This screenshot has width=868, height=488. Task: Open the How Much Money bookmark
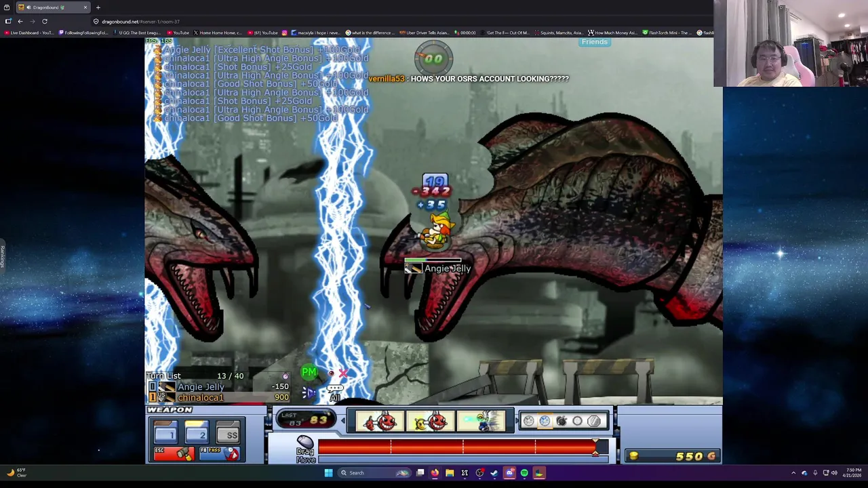(612, 33)
